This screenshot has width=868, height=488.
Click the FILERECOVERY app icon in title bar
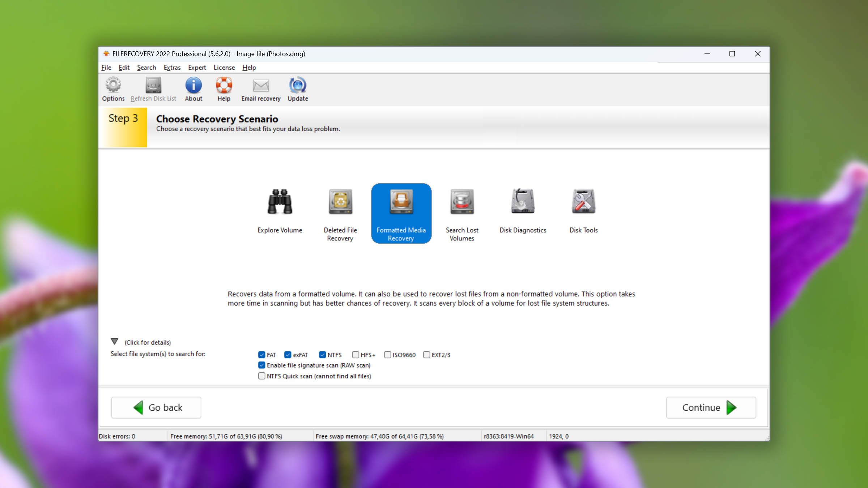tap(106, 53)
